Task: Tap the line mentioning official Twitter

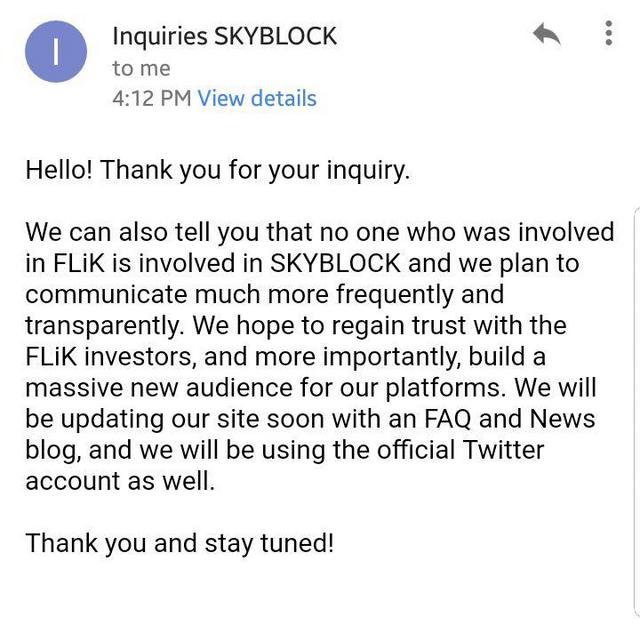Action: (x=284, y=450)
